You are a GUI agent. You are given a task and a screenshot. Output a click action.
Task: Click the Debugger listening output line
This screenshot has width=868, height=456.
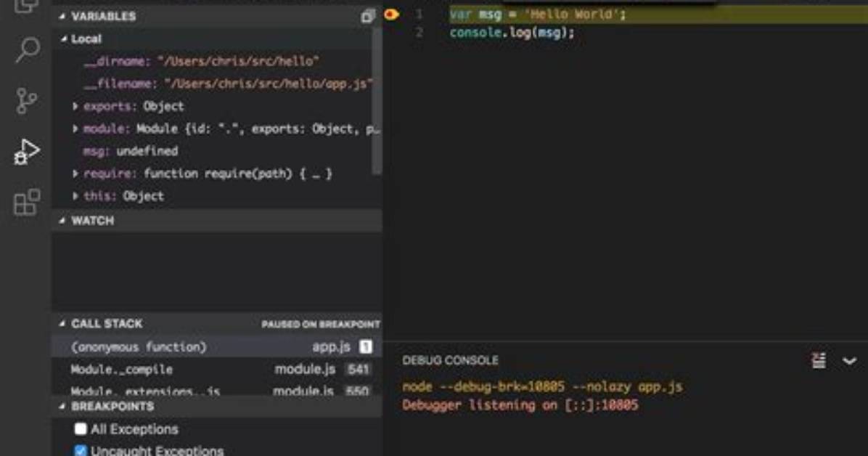(520, 405)
